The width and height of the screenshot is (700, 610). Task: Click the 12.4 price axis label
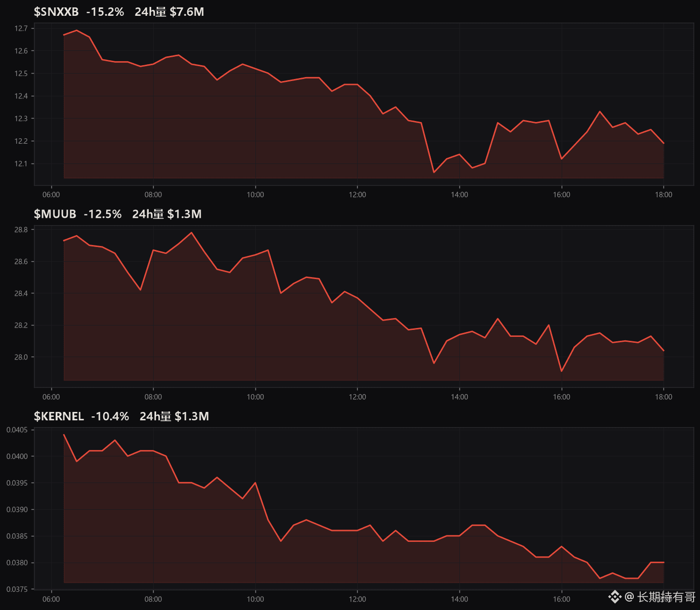tap(21, 96)
